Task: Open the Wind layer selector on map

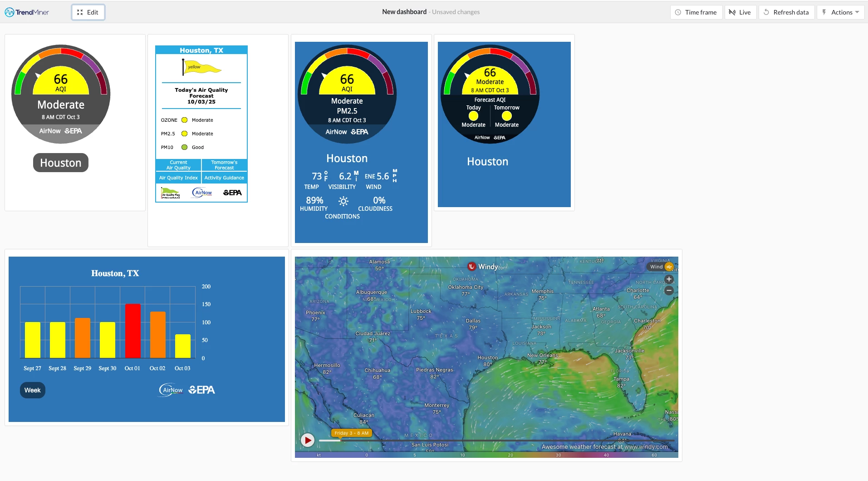Action: point(661,267)
